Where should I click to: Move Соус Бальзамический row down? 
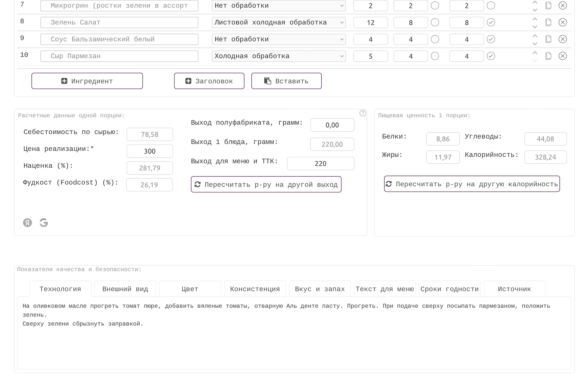535,43
